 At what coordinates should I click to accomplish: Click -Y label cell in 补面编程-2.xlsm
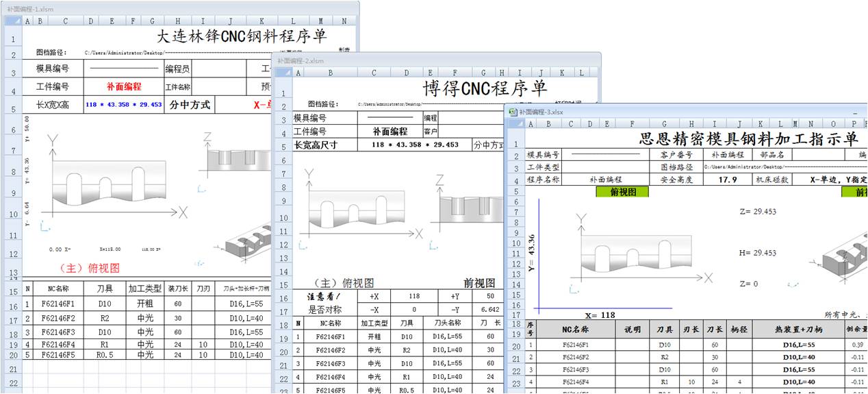click(x=456, y=310)
